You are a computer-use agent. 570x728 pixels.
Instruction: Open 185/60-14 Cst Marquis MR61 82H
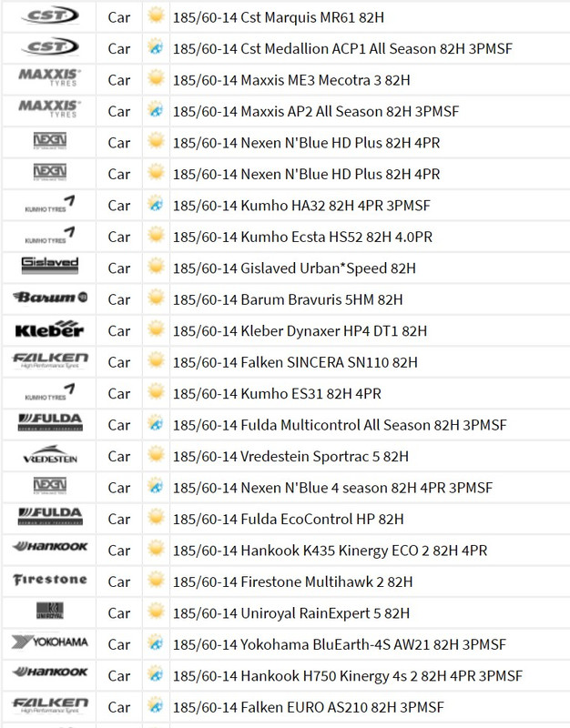[x=279, y=17]
